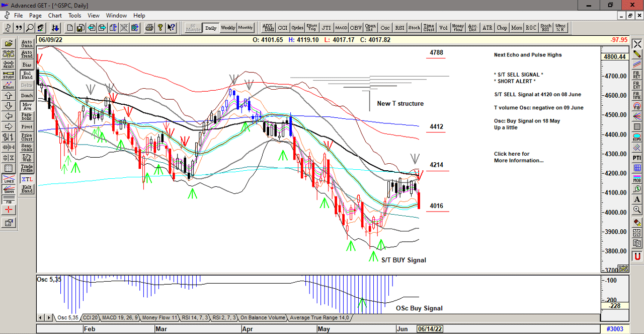Click the PTI icon on right toolbar
644x334 pixels.
[x=637, y=159]
